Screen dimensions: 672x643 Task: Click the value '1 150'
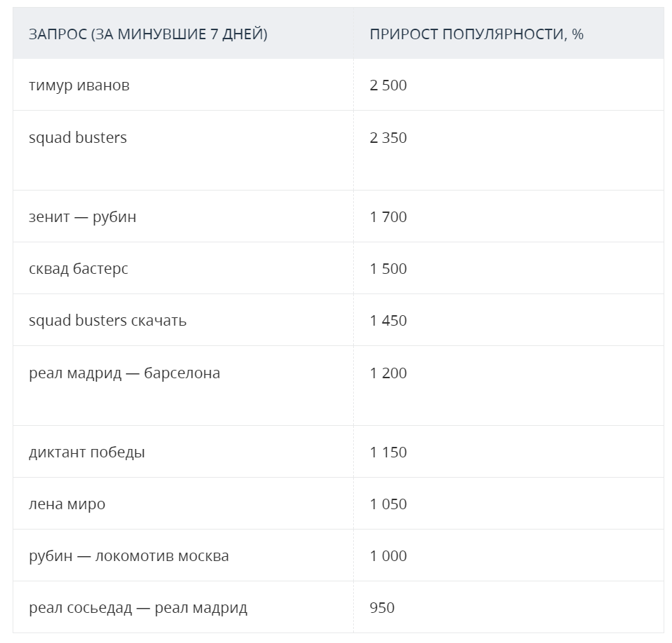(x=388, y=452)
